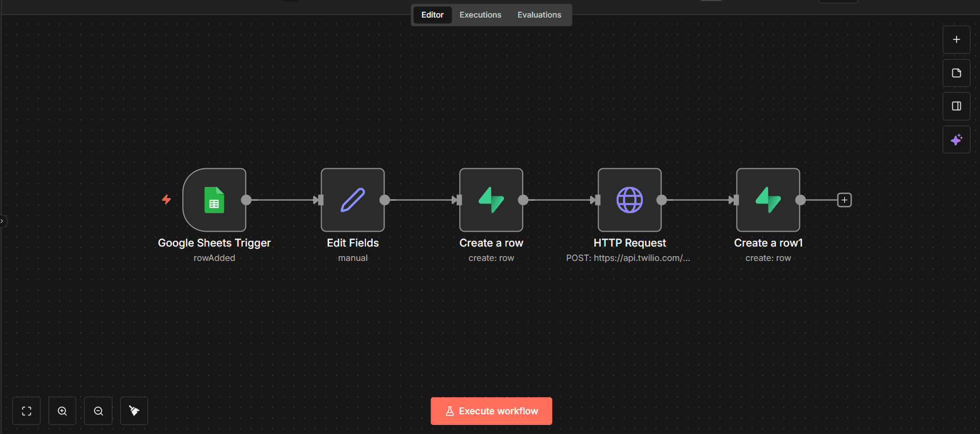
Task: Click the 'Create a row1' label
Action: [768, 243]
